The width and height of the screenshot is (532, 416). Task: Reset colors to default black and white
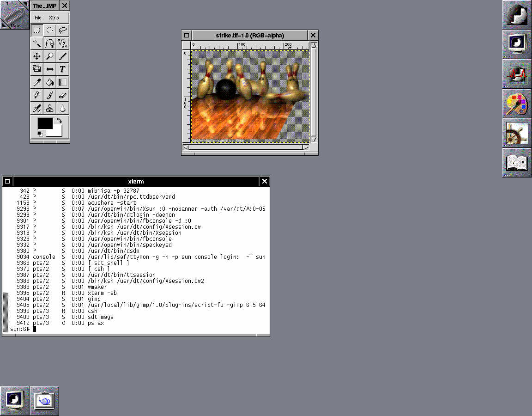[40, 134]
